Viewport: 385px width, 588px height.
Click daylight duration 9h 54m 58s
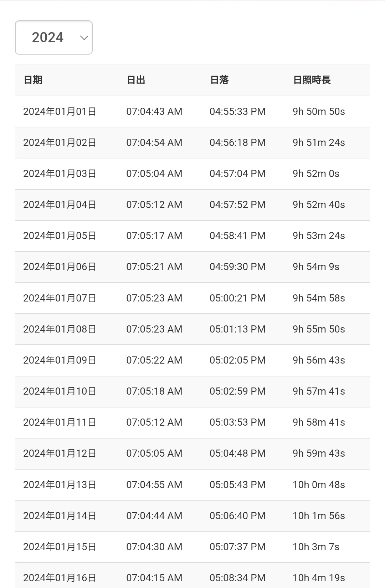point(319,298)
